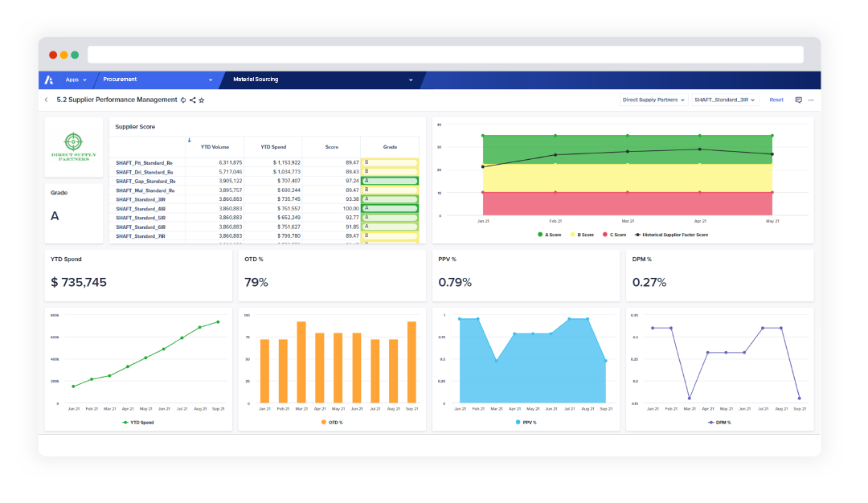Click the green A grade bar for SHAFT_Gap_Standard_Re
The image size is (868, 503).
388,181
